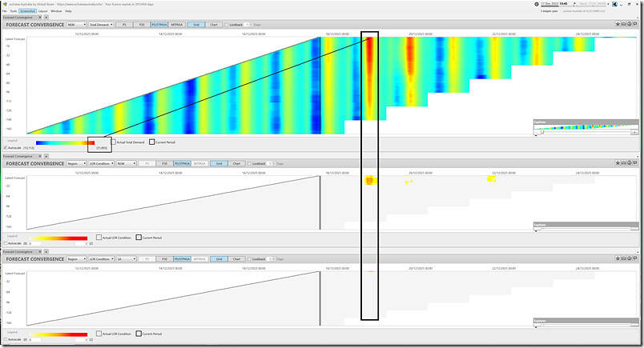Select P30 forecast in middle widget
This screenshot has width=644, height=348.
pos(164,163)
